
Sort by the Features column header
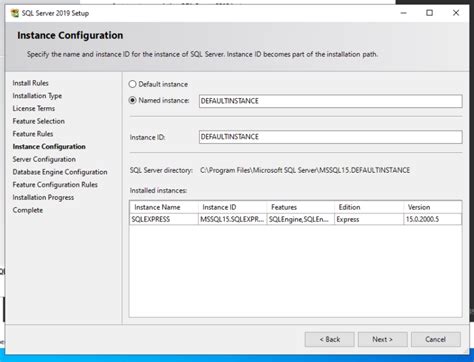(x=300, y=207)
